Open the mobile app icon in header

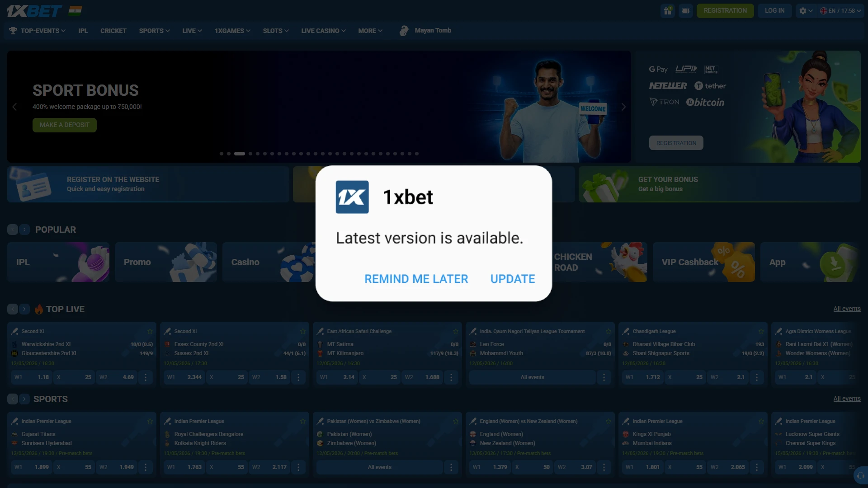tap(686, 11)
